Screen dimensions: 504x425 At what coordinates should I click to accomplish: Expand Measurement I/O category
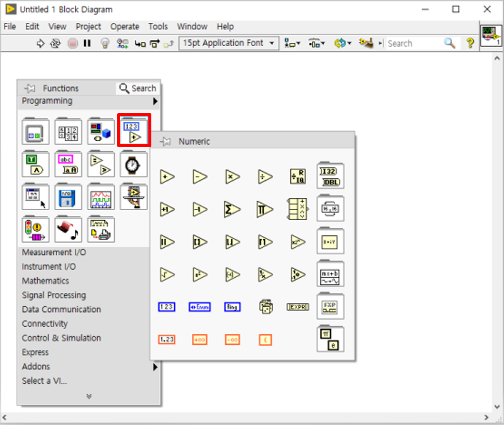(x=54, y=252)
